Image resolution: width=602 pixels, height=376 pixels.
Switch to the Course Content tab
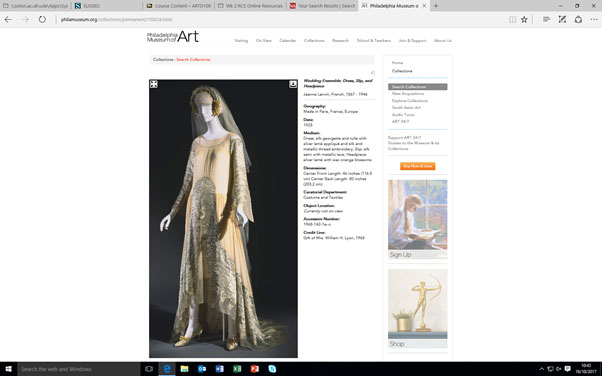[x=178, y=6]
